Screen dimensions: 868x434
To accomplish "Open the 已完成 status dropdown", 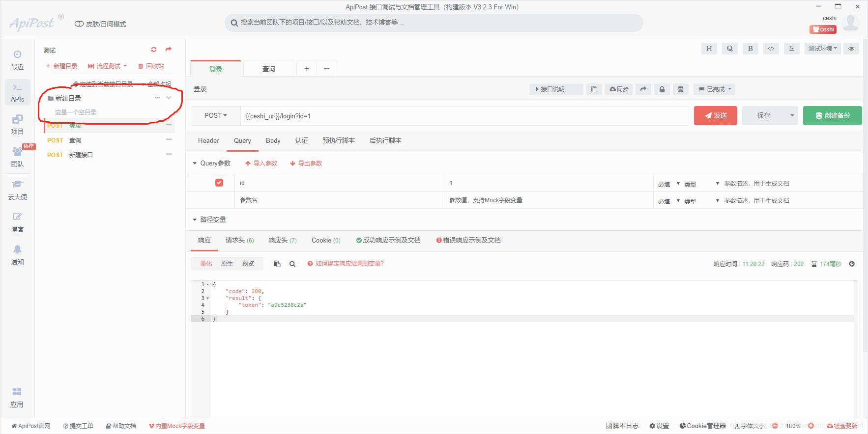I will coord(715,89).
